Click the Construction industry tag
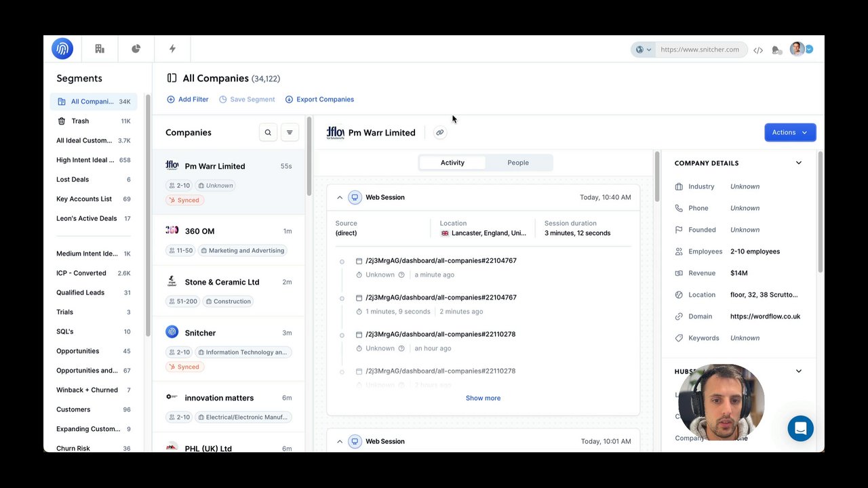Image resolution: width=868 pixels, height=488 pixels. point(228,301)
